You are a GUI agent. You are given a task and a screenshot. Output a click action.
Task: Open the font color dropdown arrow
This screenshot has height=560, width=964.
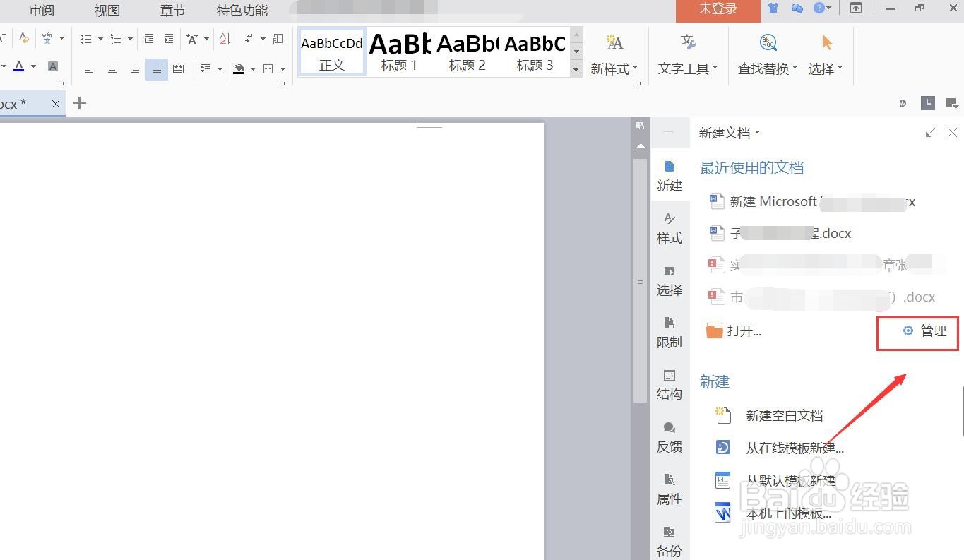point(33,67)
